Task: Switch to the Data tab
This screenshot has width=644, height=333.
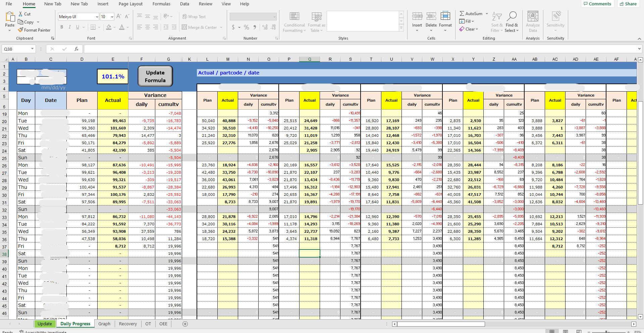Action: (x=184, y=4)
